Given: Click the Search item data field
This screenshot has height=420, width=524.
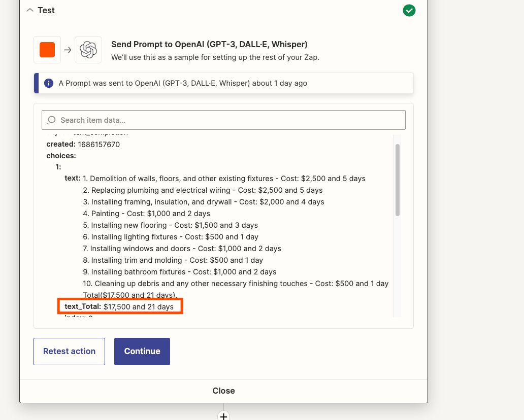Looking at the screenshot, I should (223, 120).
